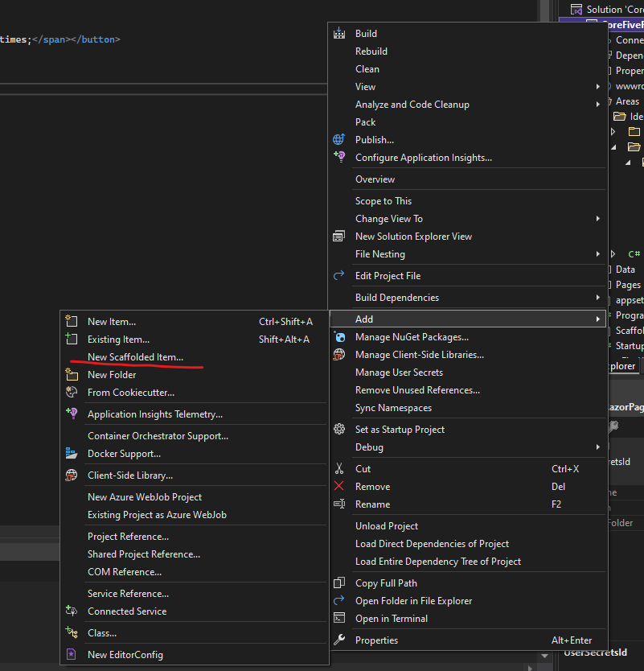Click the Application Insights Telemetry icon
The image size is (644, 671).
pyautogui.click(x=72, y=414)
